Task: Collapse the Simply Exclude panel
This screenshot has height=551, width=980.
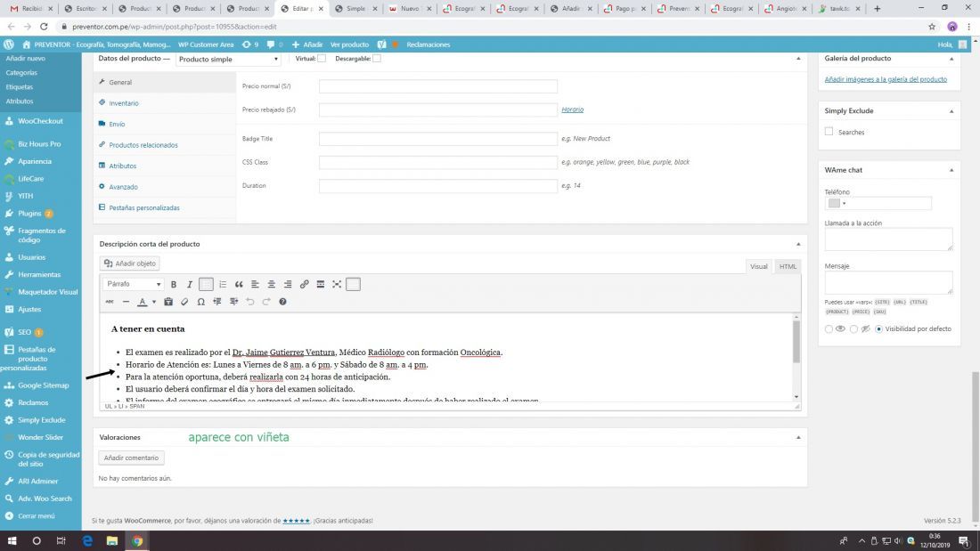Action: click(951, 110)
